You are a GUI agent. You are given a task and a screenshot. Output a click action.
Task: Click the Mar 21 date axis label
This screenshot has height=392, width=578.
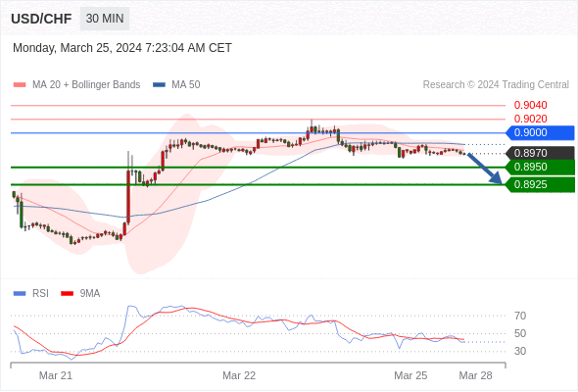(56, 375)
